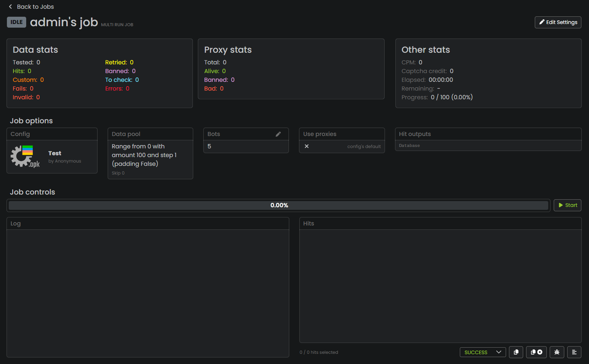The image size is (589, 364).
Task: Click the Test config .opk icon
Action: click(25, 156)
